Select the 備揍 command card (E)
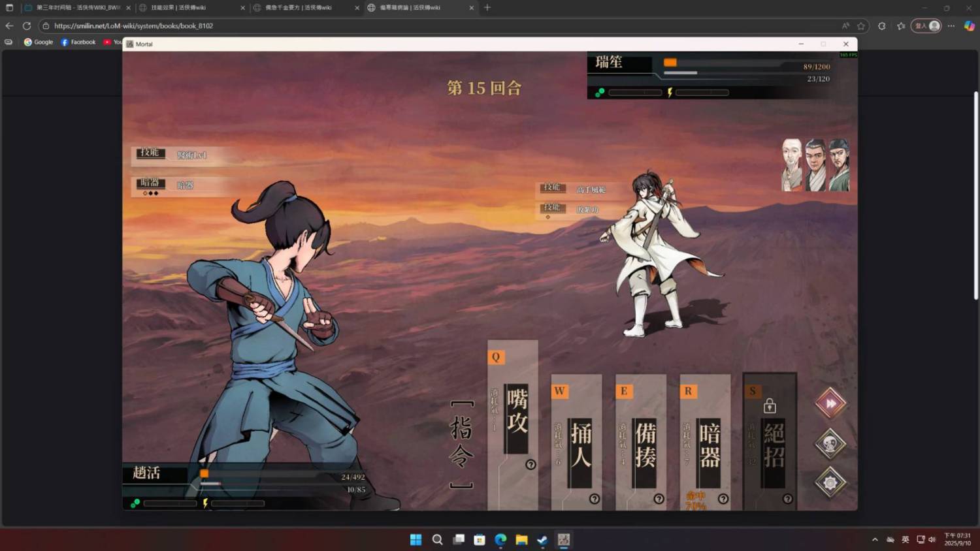The width and height of the screenshot is (980, 551). click(x=640, y=442)
